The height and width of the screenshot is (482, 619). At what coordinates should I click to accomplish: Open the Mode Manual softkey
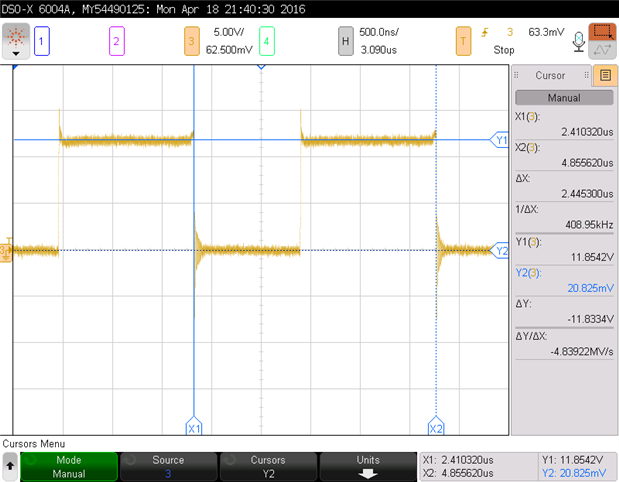69,467
